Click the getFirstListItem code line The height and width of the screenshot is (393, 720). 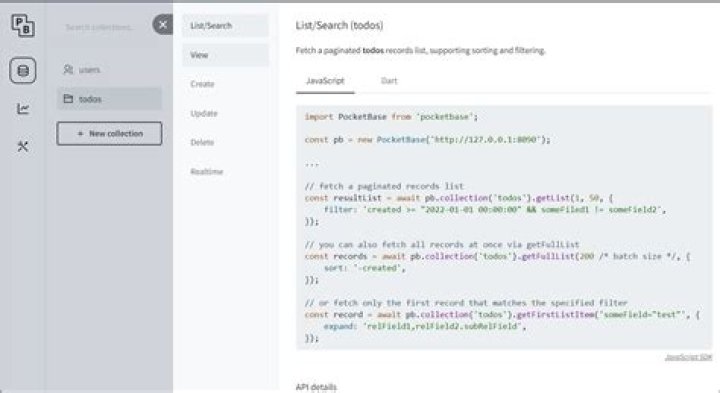(502, 314)
